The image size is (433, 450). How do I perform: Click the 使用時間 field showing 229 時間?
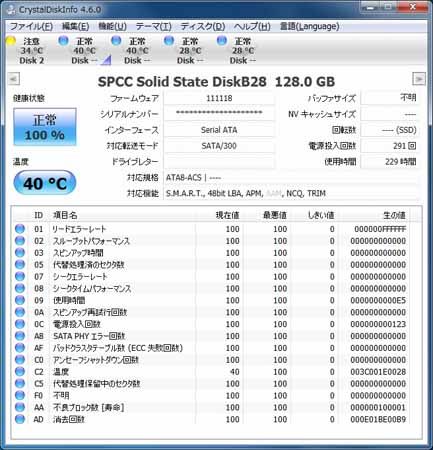point(389,162)
